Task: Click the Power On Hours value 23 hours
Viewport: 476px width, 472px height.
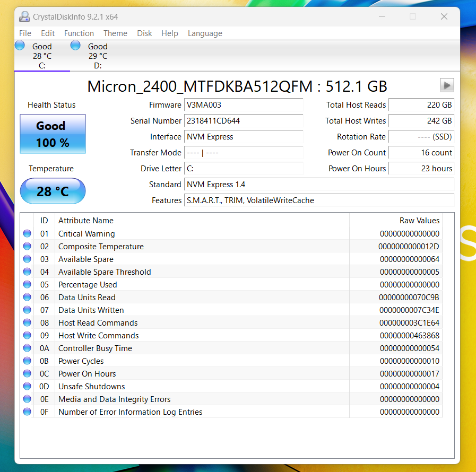Action: [421, 168]
